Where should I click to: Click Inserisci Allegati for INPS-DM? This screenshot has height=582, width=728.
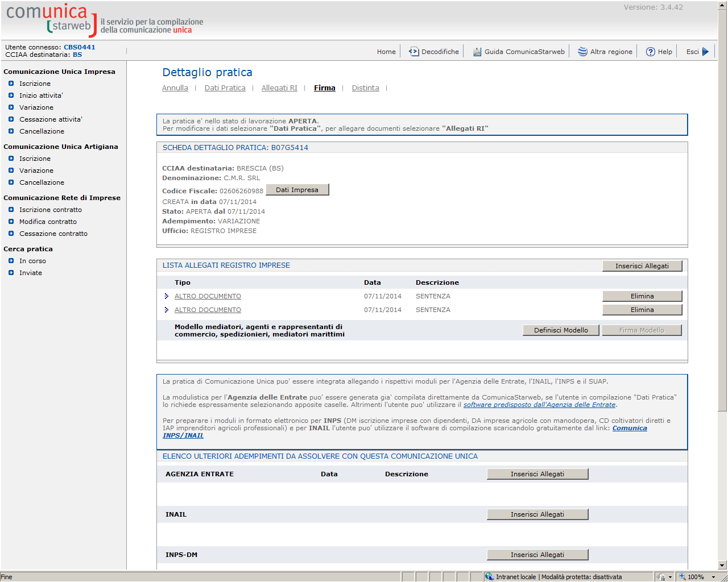(537, 555)
